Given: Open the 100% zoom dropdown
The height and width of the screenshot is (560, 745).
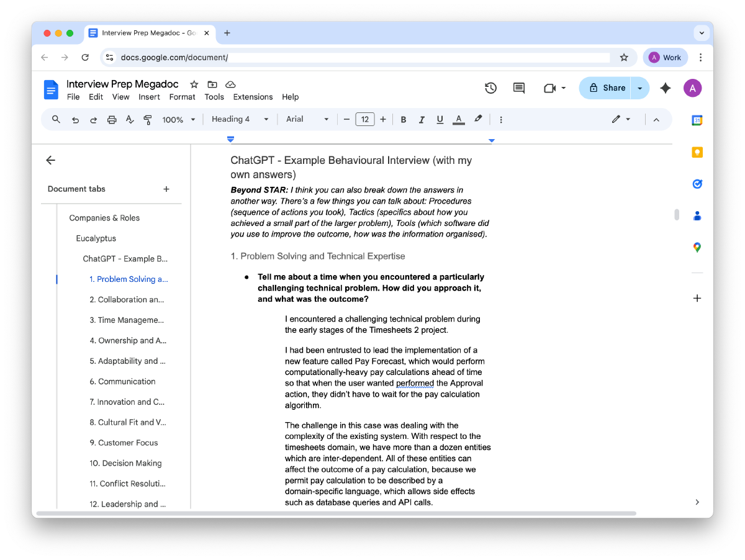Looking at the screenshot, I should pyautogui.click(x=179, y=119).
